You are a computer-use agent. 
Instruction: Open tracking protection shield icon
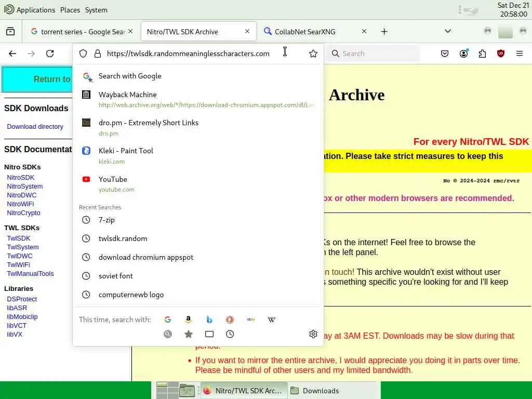pyautogui.click(x=83, y=54)
